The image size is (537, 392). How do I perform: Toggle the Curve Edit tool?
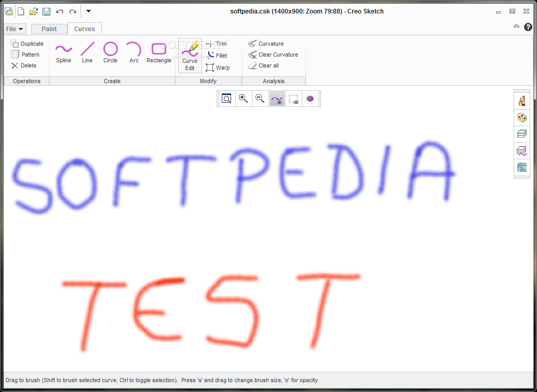190,56
